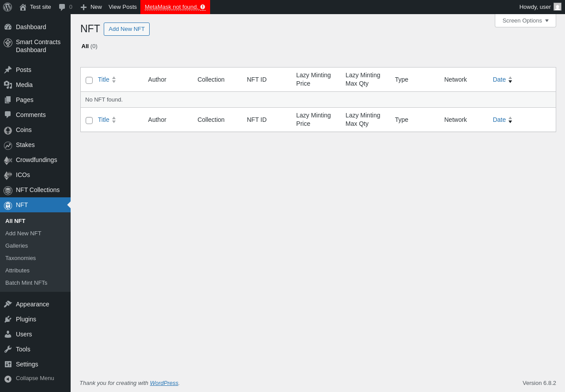Click the header "Lazy Minting Price" column text
Image resolution: width=565 pixels, height=392 pixels.
pyautogui.click(x=313, y=79)
